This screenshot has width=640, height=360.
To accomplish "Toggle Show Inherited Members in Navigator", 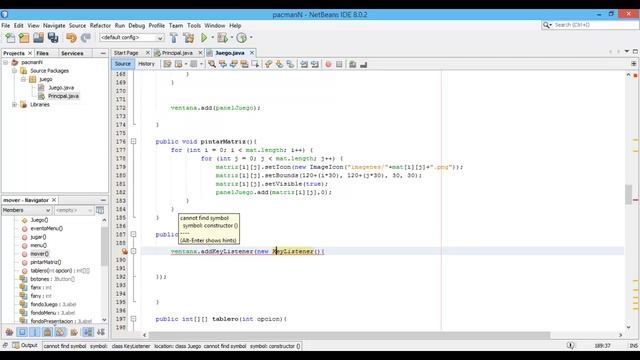I will 9,332.
